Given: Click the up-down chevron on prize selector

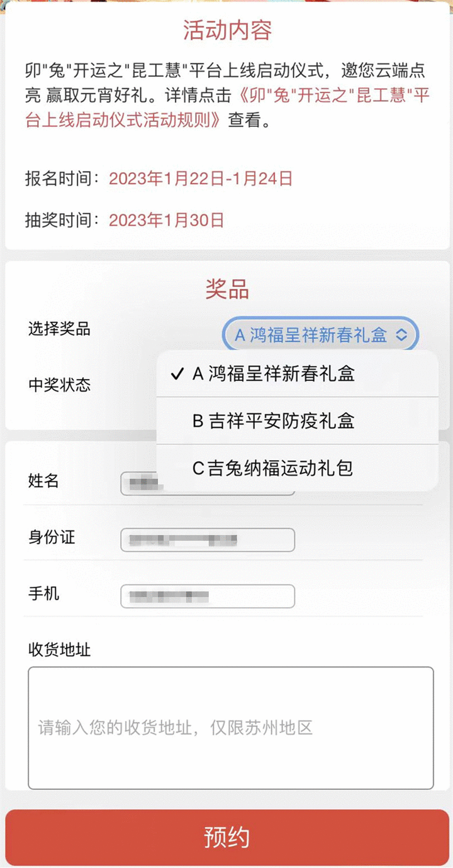Looking at the screenshot, I should tap(401, 335).
